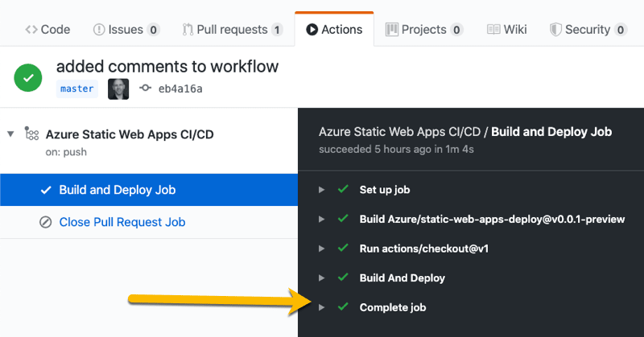Click the Issues exclamation icon
The image size is (644, 337).
(x=98, y=30)
